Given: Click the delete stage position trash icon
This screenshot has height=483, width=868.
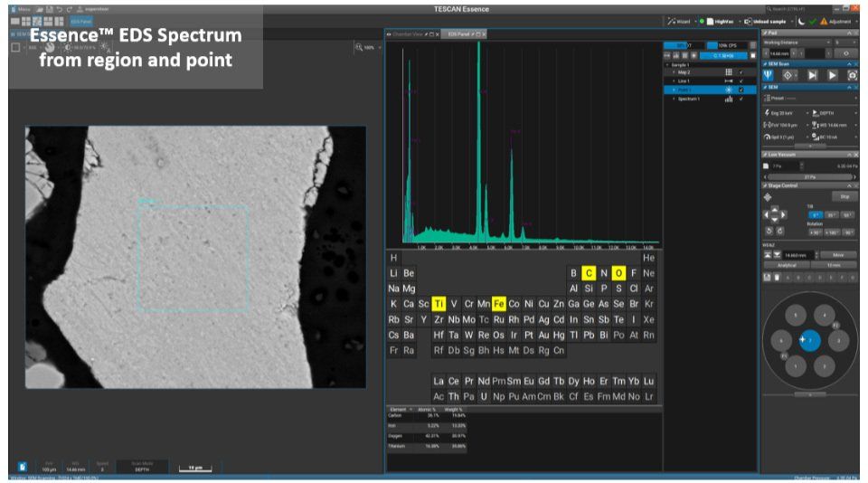Looking at the screenshot, I should [777, 277].
